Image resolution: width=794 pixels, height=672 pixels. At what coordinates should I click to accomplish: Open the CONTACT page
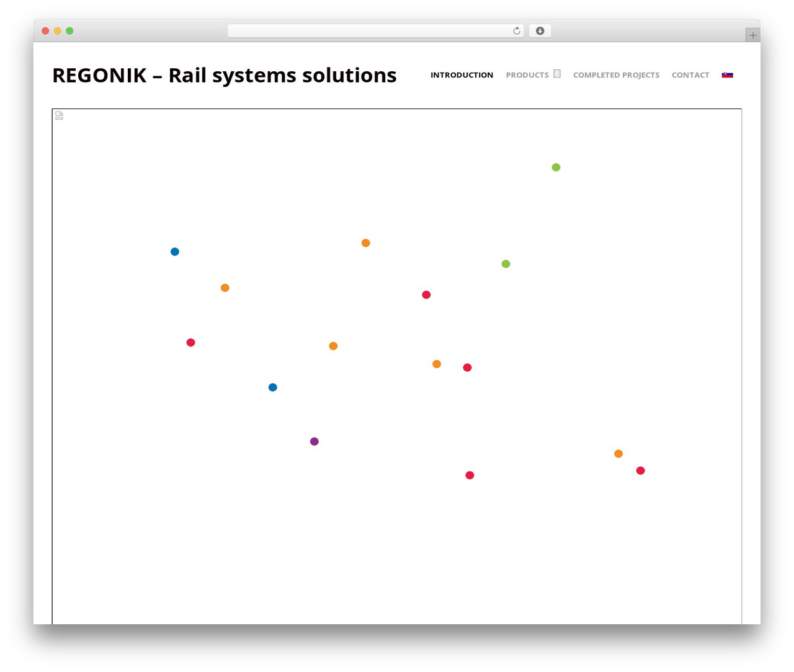coord(690,75)
